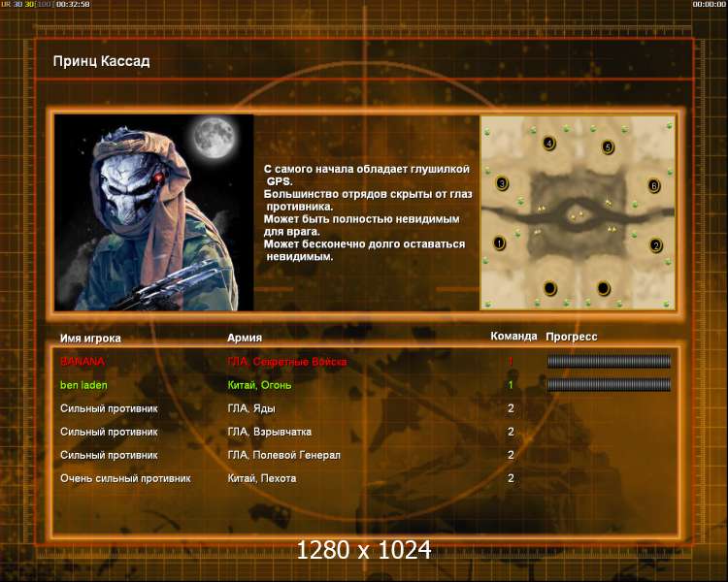Image resolution: width=728 pixels, height=582 pixels.
Task: Click start position 5 on the minimap
Action: pos(608,147)
